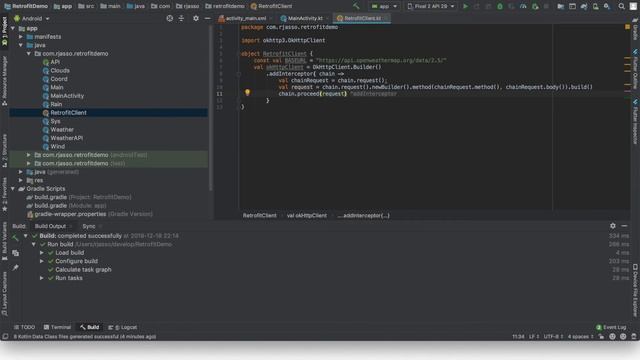Select MainActivity in the project tree
This screenshot has height=360, width=640.
tap(67, 96)
